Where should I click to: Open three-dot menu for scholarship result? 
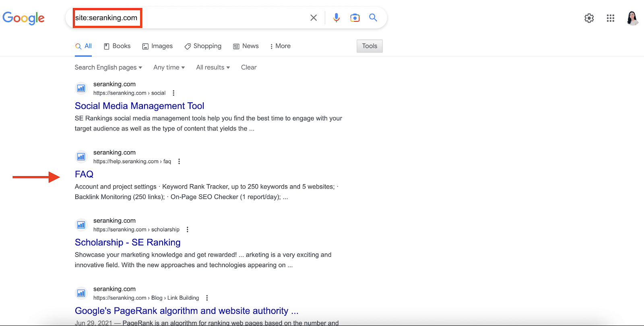(x=187, y=230)
